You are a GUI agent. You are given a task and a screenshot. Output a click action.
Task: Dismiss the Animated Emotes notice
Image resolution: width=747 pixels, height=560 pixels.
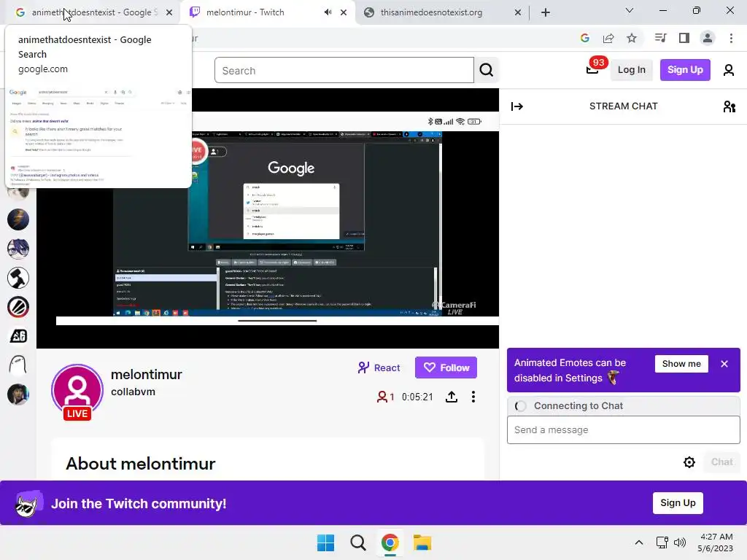click(x=724, y=364)
